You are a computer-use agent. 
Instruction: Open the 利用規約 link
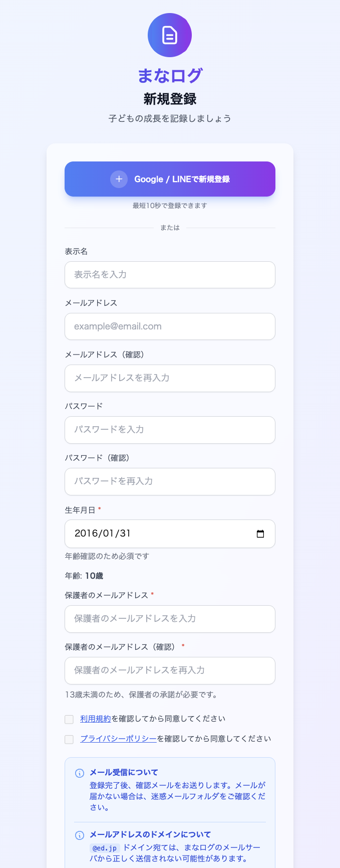(95, 718)
